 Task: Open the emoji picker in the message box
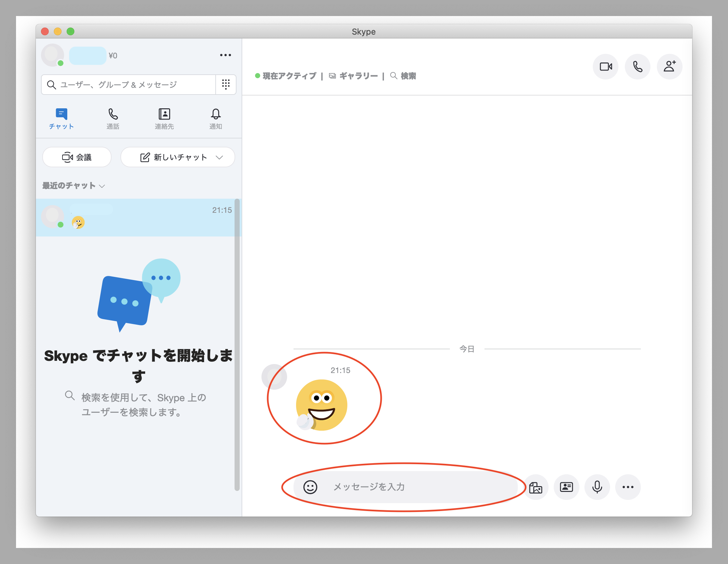[310, 487]
